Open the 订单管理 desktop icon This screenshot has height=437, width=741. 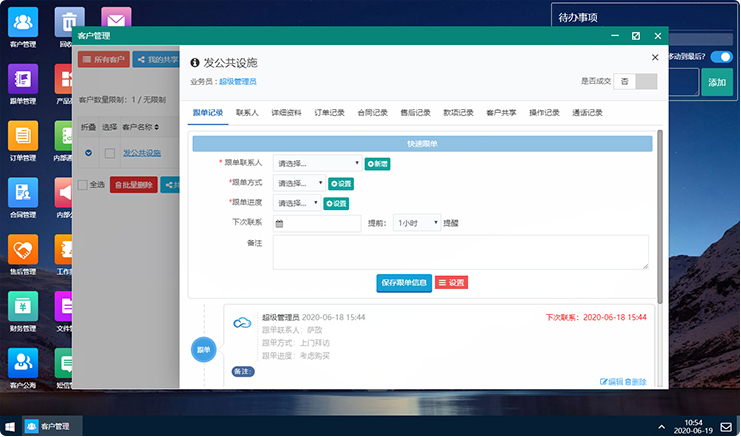[23, 141]
